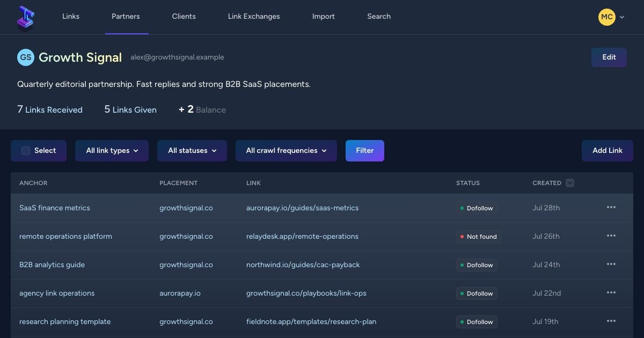Open the Import tab
The height and width of the screenshot is (338, 644).
(x=324, y=17)
